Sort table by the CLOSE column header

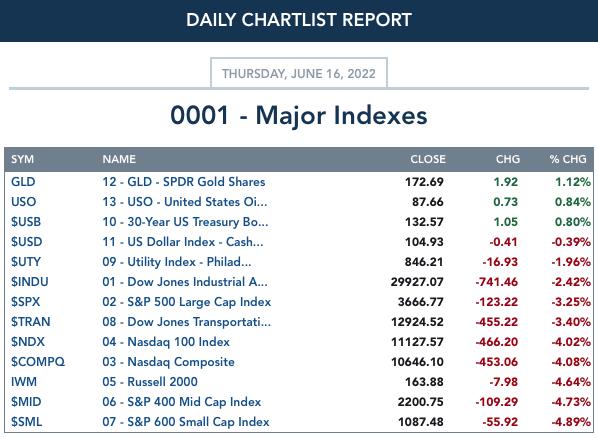[x=428, y=159]
